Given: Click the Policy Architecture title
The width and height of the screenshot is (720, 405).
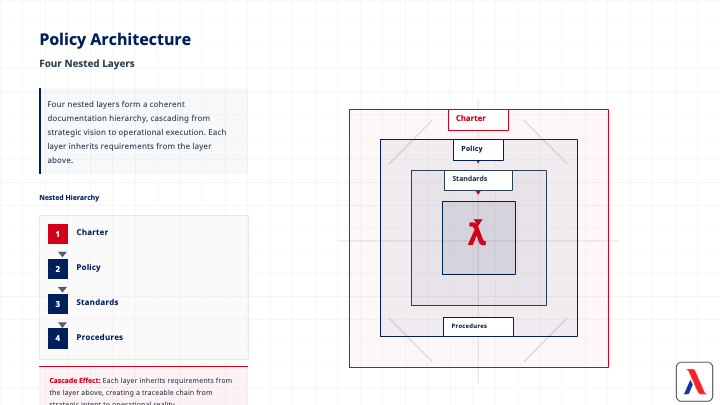Looking at the screenshot, I should point(115,40).
